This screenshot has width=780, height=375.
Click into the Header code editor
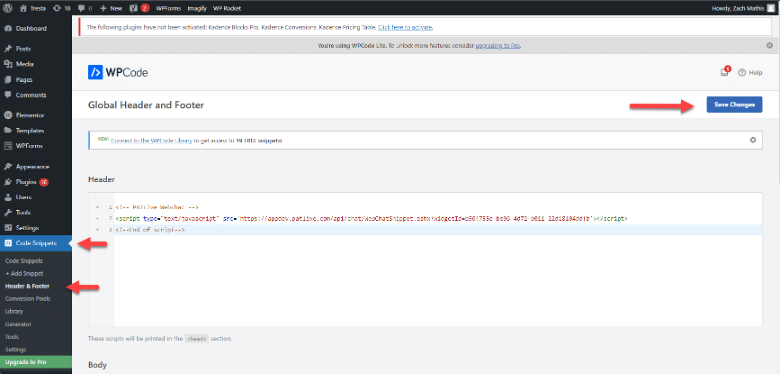click(425, 260)
